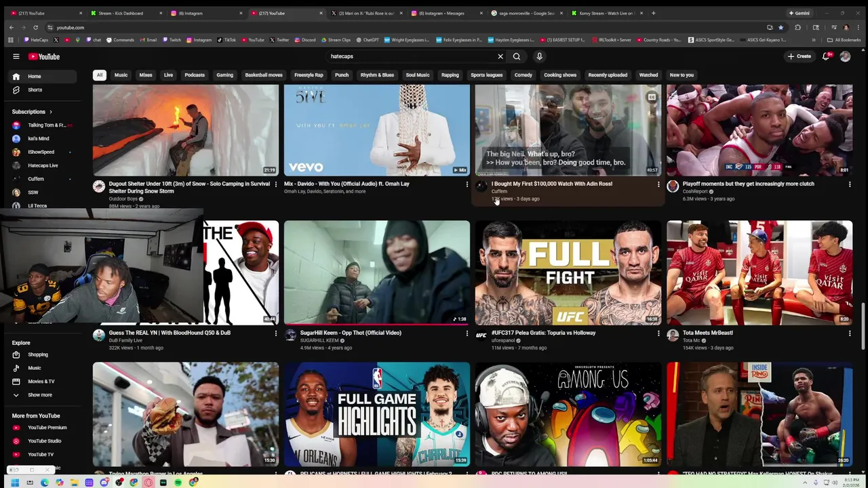This screenshot has height=488, width=868.
Task: Click the YouTube logo
Action: tap(44, 56)
